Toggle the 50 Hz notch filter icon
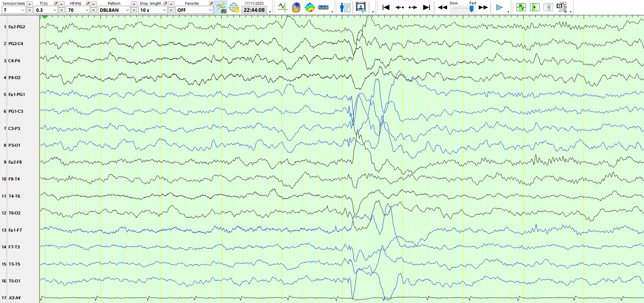 [x=221, y=7]
